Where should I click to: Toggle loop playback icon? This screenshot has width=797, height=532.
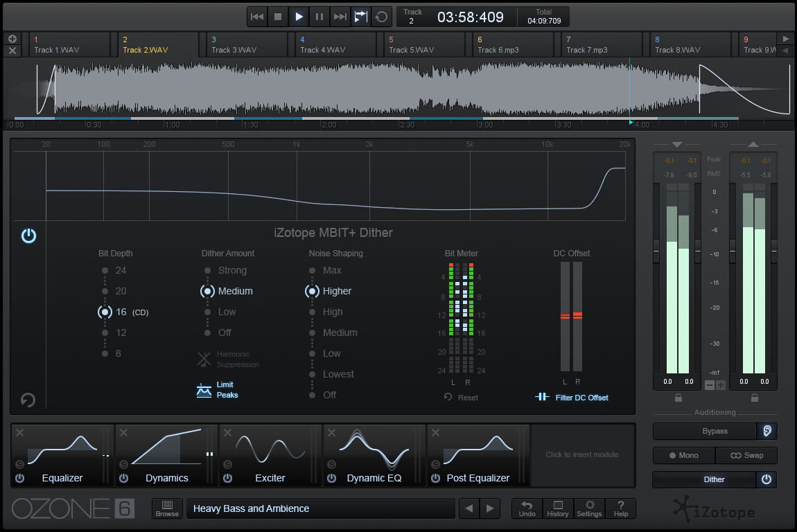[x=381, y=17]
